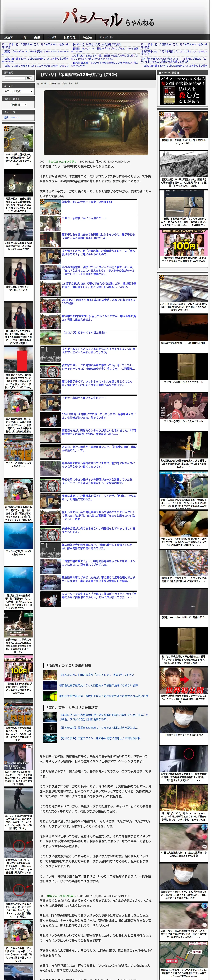Open link 初心者も安心のサポート充実【DMM FX】 in article list
223x980 pixels.
[x=87, y=202]
